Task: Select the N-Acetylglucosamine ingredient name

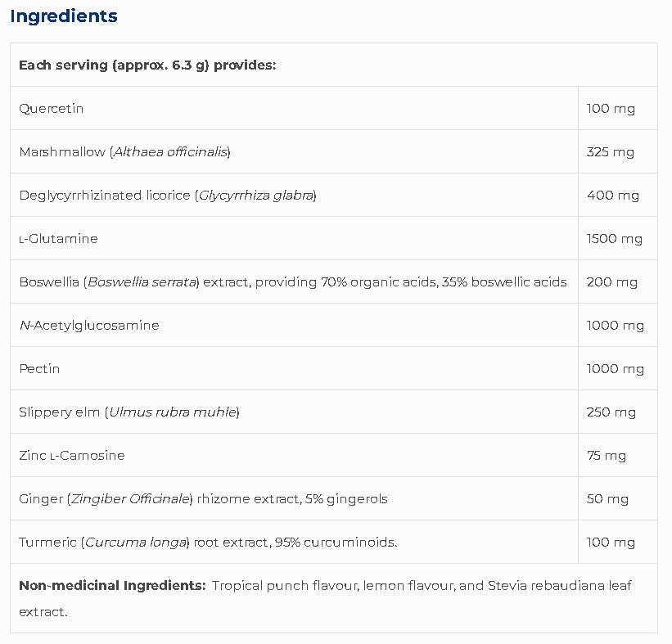Action: [89, 326]
